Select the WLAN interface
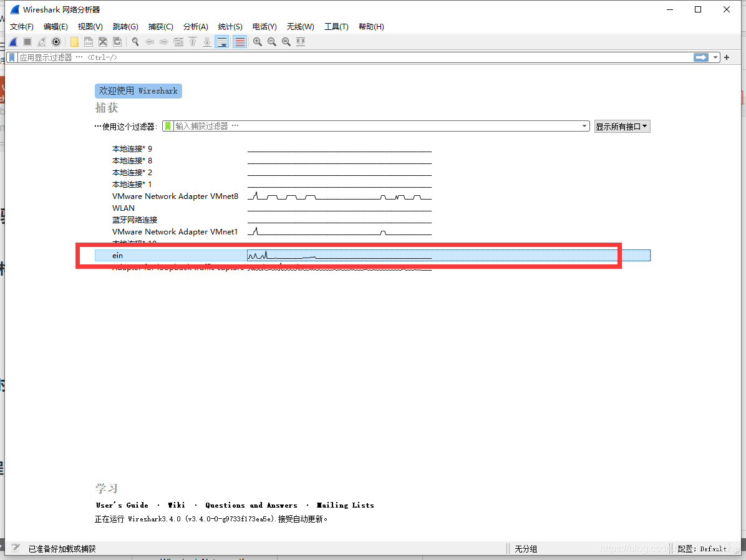The image size is (746, 560). tap(124, 208)
